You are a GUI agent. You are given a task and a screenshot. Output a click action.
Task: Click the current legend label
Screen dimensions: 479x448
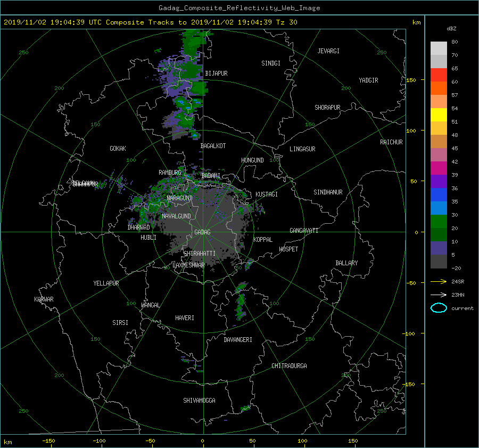[463, 308]
